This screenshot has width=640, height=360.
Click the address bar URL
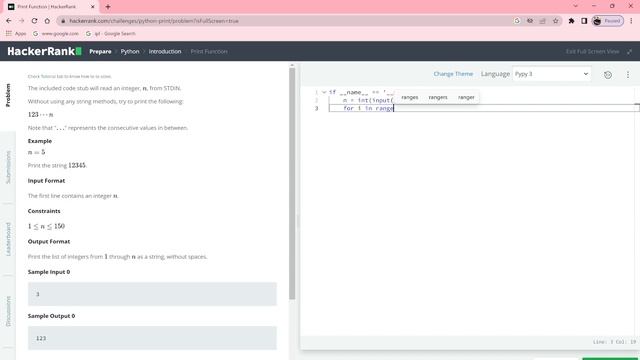153,21
